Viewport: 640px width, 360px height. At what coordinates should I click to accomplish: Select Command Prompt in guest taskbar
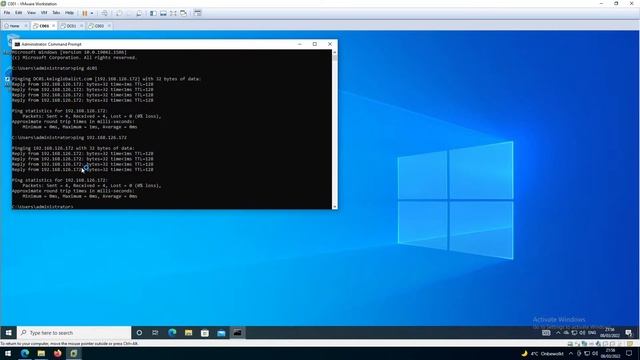click(x=238, y=333)
